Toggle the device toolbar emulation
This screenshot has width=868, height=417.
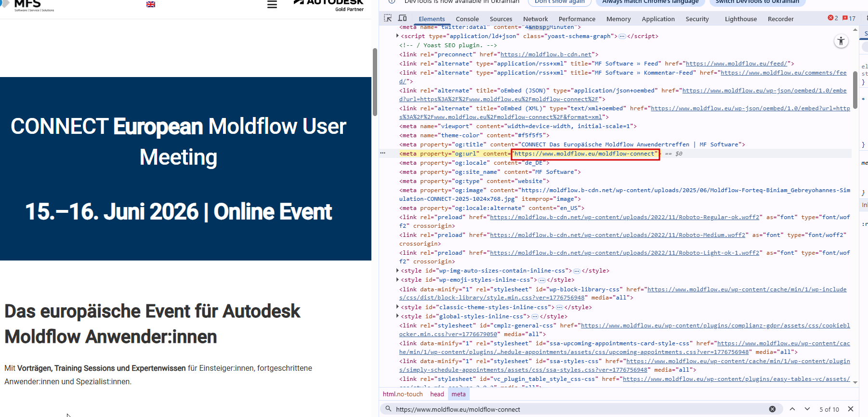click(403, 18)
